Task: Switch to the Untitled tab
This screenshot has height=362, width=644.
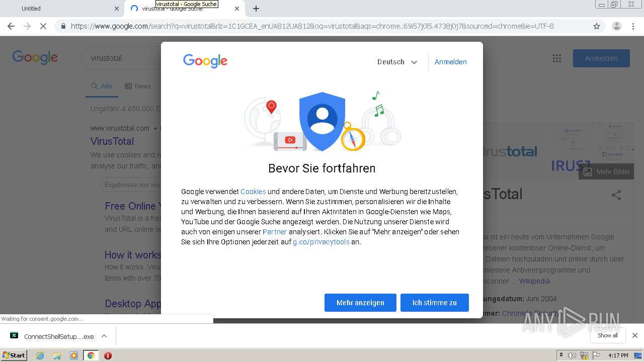Action: point(62,9)
